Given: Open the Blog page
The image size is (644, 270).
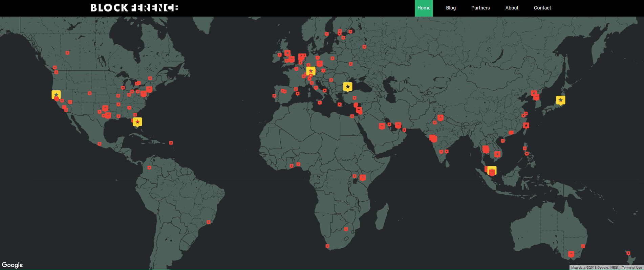Looking at the screenshot, I should point(451,8).
